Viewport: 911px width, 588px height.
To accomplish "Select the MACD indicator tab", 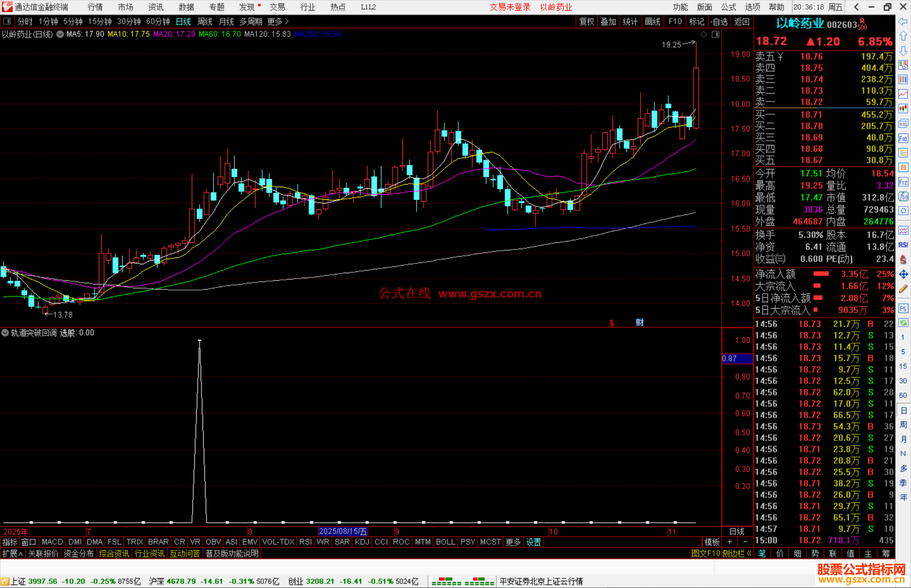I will coord(52,542).
